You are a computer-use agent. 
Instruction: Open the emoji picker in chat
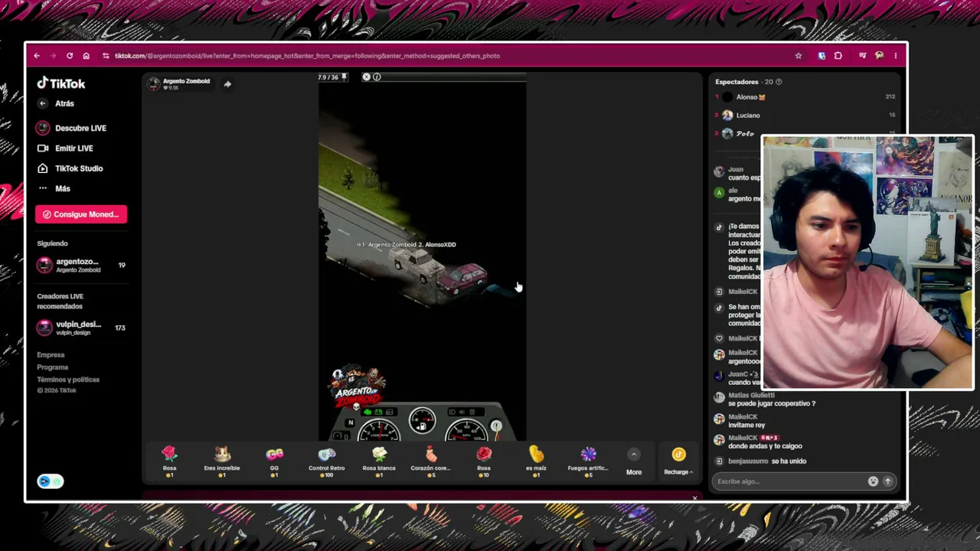[873, 481]
